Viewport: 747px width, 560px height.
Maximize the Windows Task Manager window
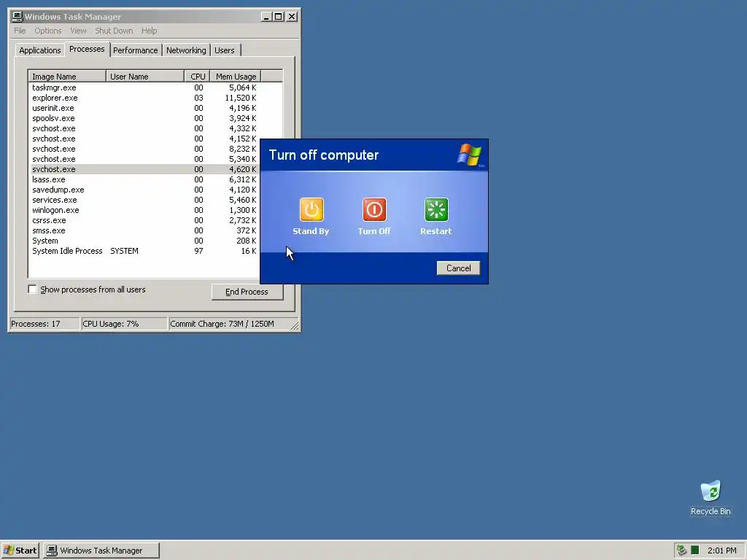point(278,17)
